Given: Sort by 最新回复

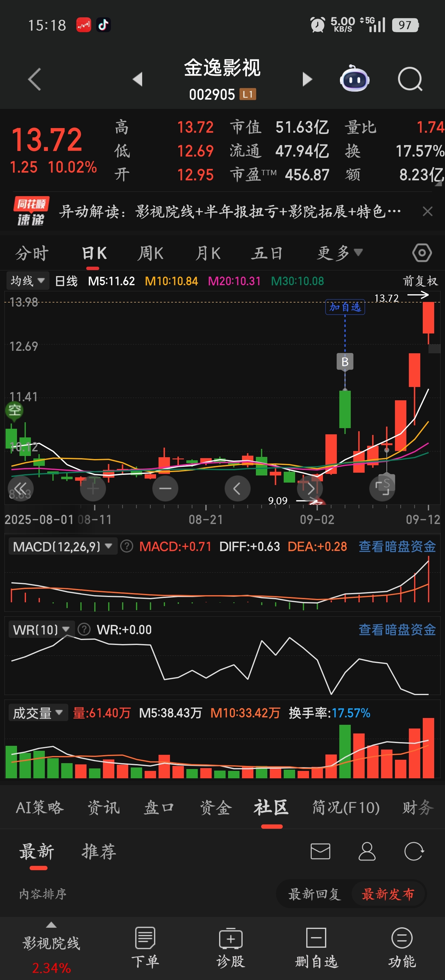Looking at the screenshot, I should click(x=314, y=894).
